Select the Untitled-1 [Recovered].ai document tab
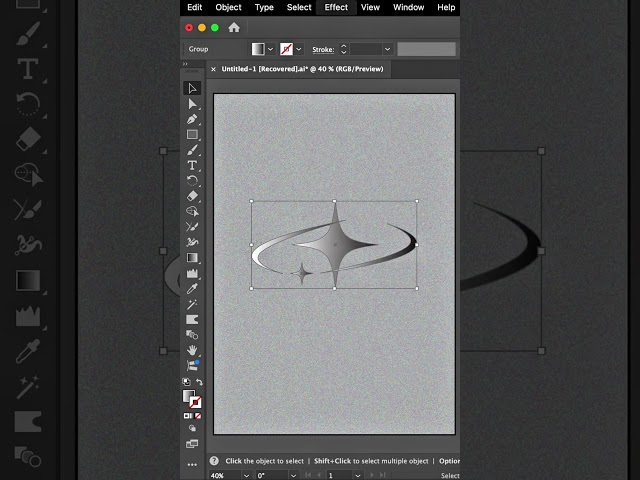 (x=302, y=69)
